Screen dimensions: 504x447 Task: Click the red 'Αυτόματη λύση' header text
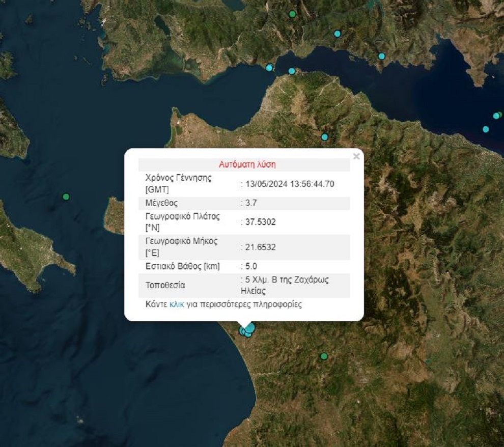247,164
